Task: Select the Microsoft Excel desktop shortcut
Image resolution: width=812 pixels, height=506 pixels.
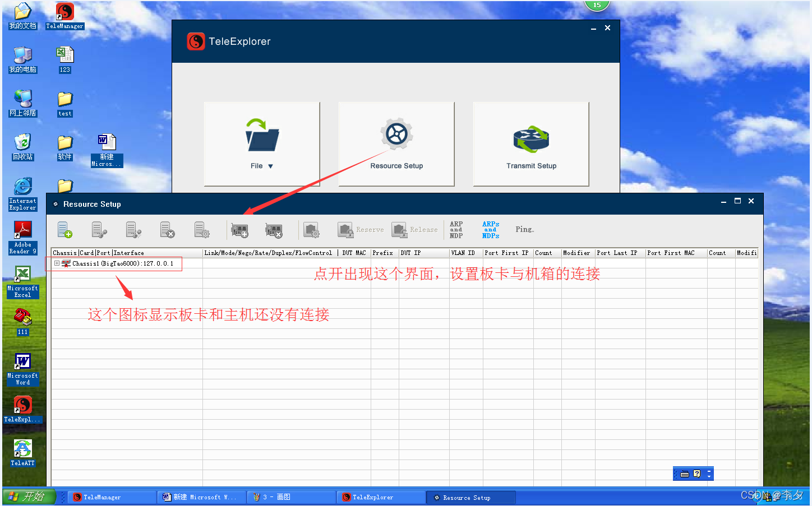Action: pos(23,281)
